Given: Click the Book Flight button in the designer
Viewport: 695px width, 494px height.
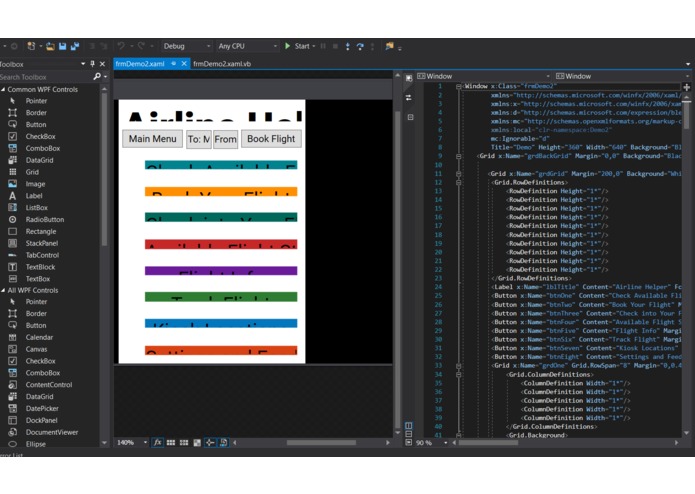Looking at the screenshot, I should 271,139.
